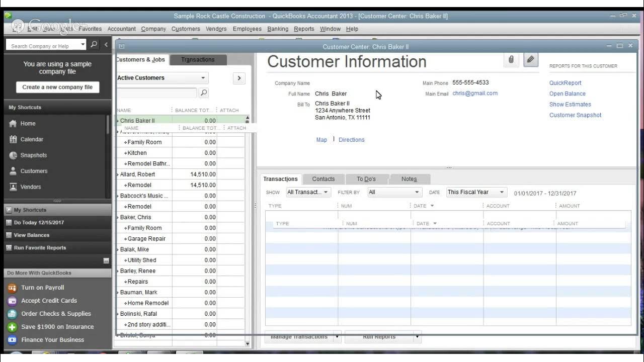Open the Vendors menu

coord(216,29)
